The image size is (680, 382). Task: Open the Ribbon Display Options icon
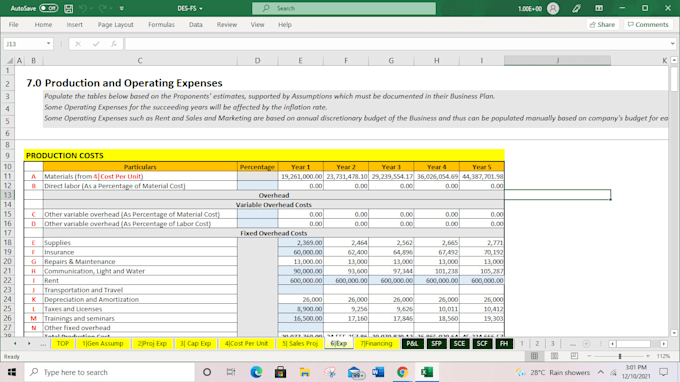pos(599,8)
